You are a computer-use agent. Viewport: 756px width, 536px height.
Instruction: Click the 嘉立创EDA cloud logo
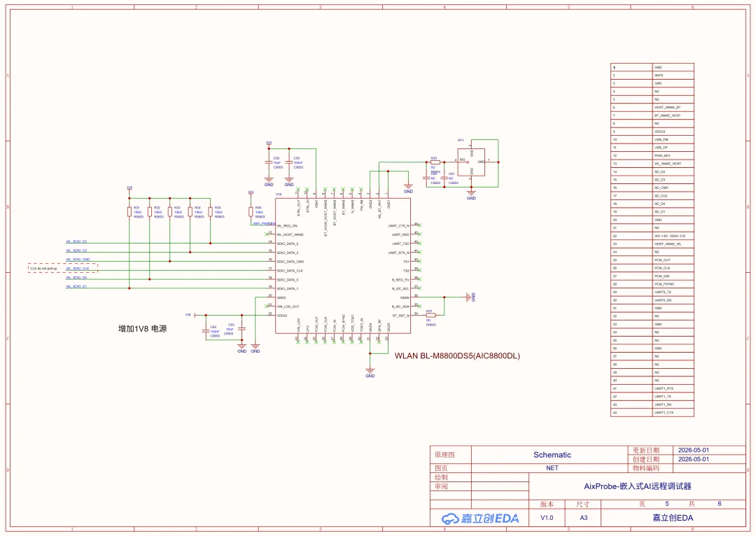pos(480,519)
